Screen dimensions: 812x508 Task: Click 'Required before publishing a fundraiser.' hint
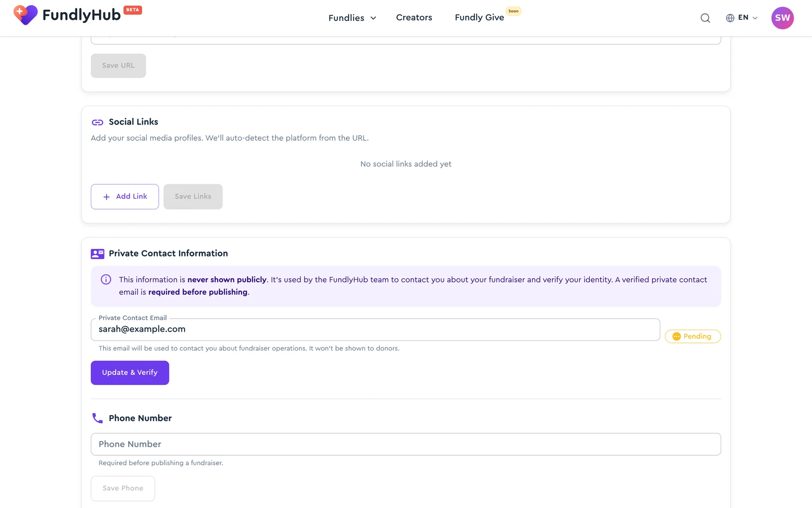pos(161,463)
